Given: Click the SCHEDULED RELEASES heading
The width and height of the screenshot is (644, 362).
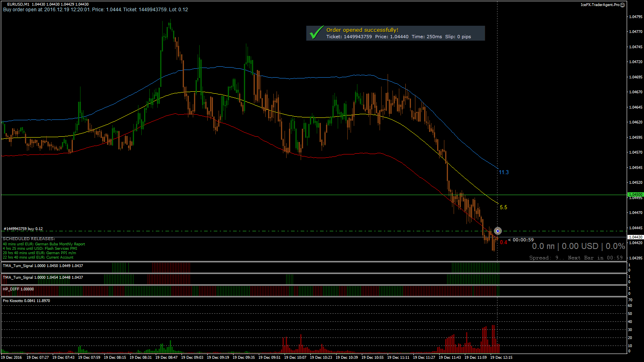Looking at the screenshot, I should point(29,239).
